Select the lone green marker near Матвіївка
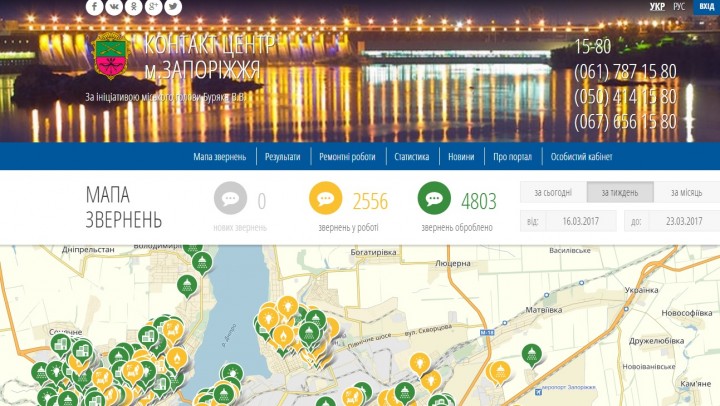720x406 pixels. pyautogui.click(x=532, y=355)
